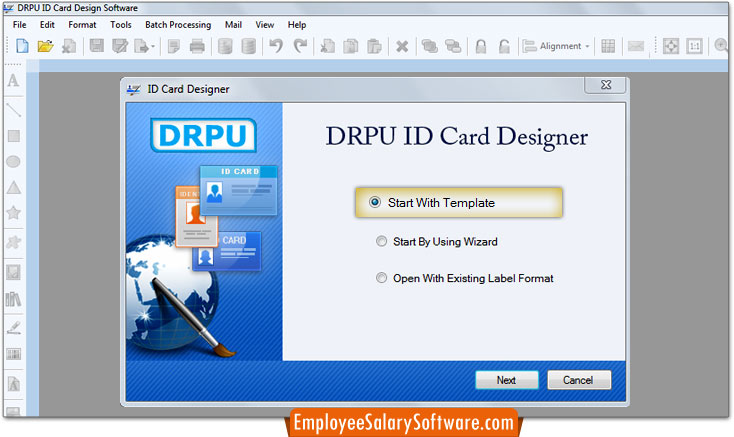
Task: Click the Cut scissors icon
Action: pyautogui.click(x=327, y=46)
